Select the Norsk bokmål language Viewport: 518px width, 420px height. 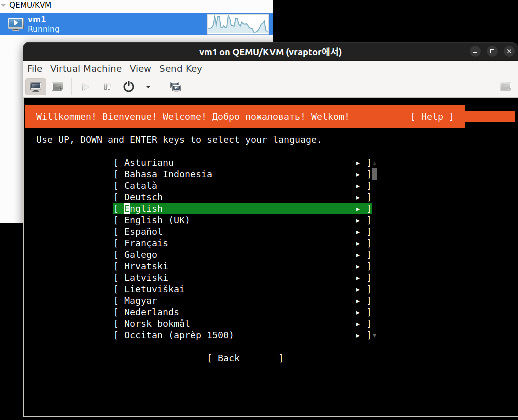click(x=242, y=324)
